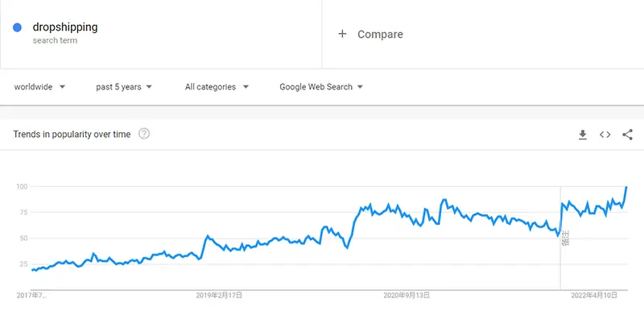644x328 pixels.
Task: Click the 2017年7 axis start label
Action: point(31,295)
